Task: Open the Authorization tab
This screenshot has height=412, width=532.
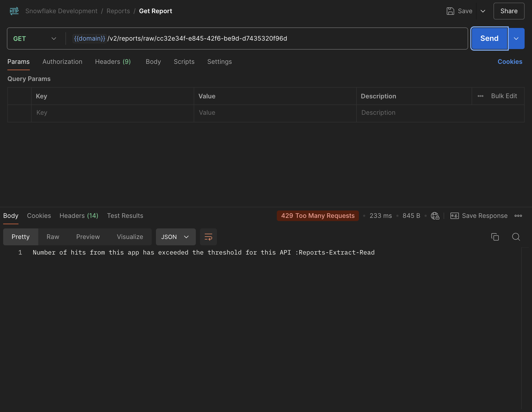Action: coord(62,62)
